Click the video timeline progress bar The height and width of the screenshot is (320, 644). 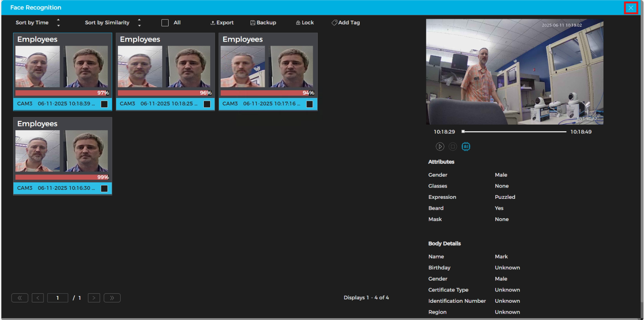pos(514,132)
